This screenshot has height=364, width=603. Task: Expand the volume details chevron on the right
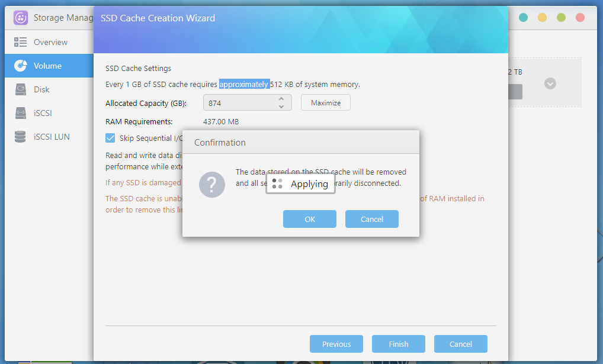point(550,83)
